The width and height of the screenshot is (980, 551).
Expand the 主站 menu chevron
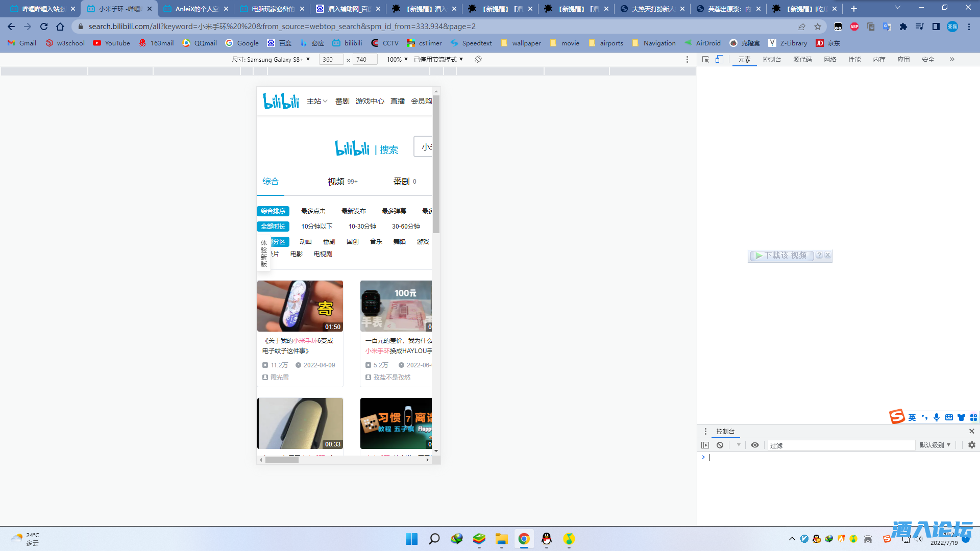click(325, 101)
